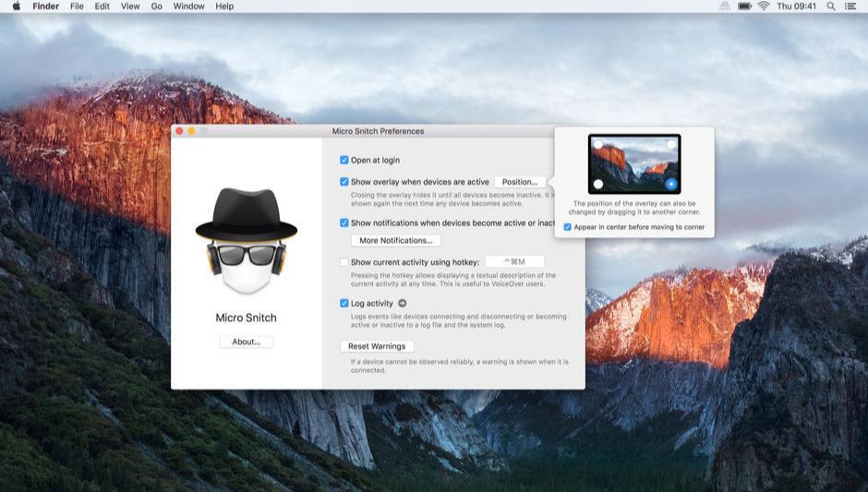Close the Micro Snitch Preferences window

(179, 131)
